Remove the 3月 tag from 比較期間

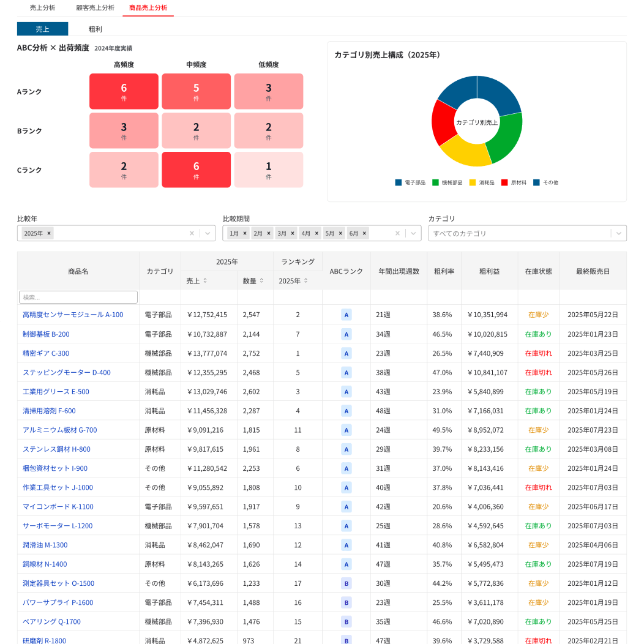(x=293, y=233)
